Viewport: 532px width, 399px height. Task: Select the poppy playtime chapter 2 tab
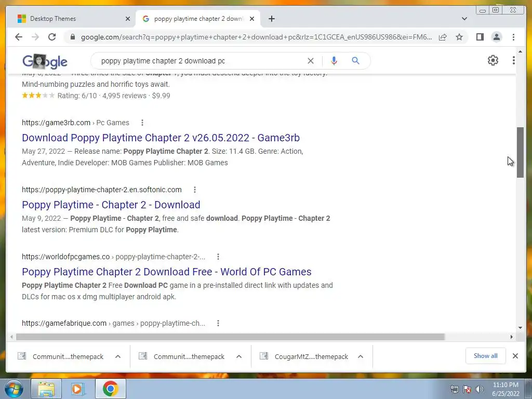point(198,19)
